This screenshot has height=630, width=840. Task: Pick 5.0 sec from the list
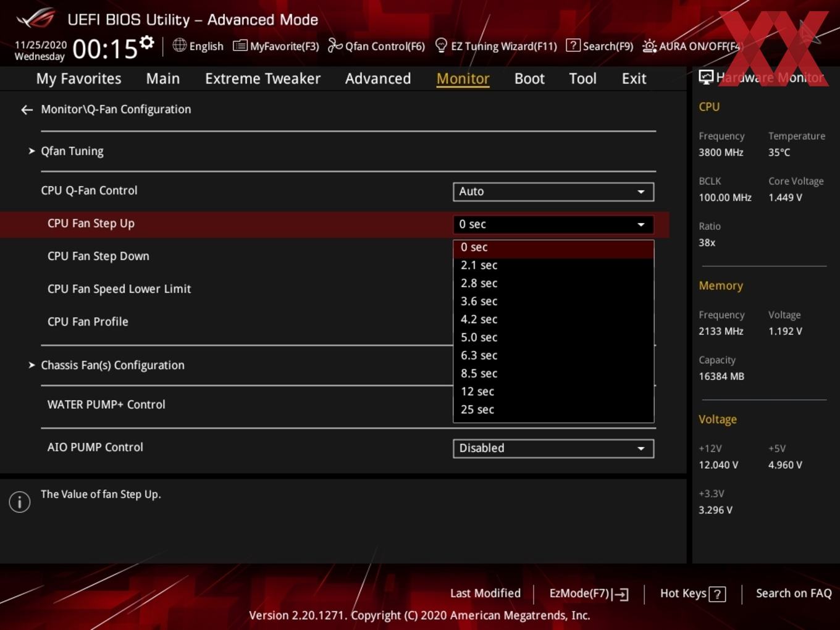pos(553,337)
